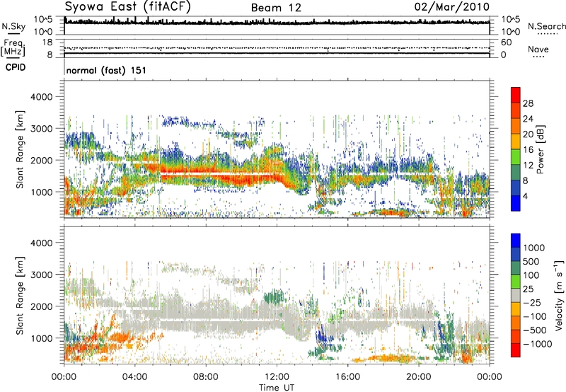Click the 'Beam 12' label
This screenshot has width=566, height=392.
[x=276, y=8]
